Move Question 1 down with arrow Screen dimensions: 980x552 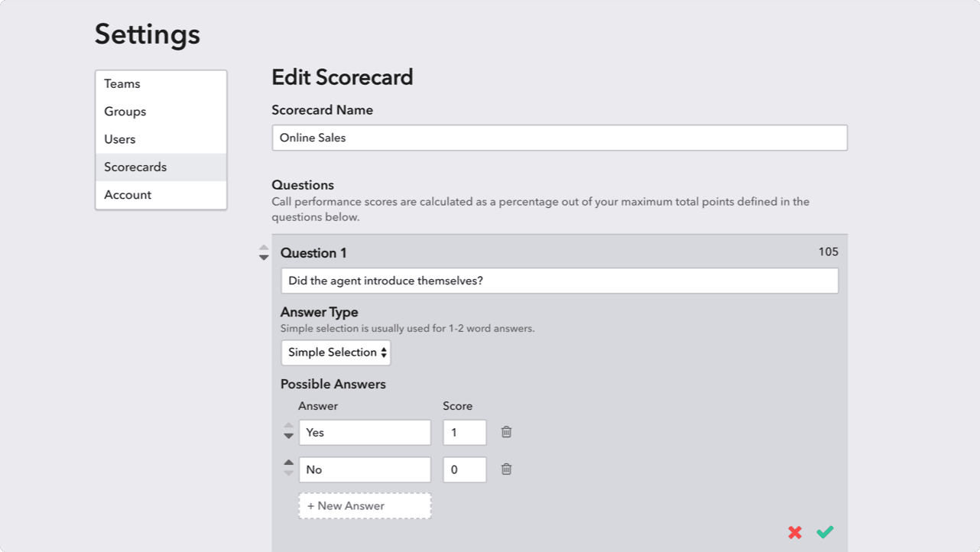(264, 258)
